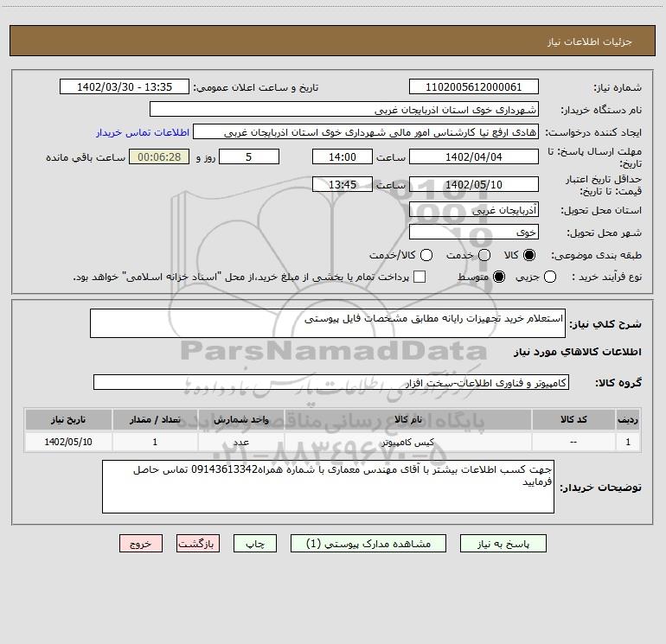Click مشاهده مدارک پیوستی (1) button
The image size is (666, 644).
[x=368, y=544]
